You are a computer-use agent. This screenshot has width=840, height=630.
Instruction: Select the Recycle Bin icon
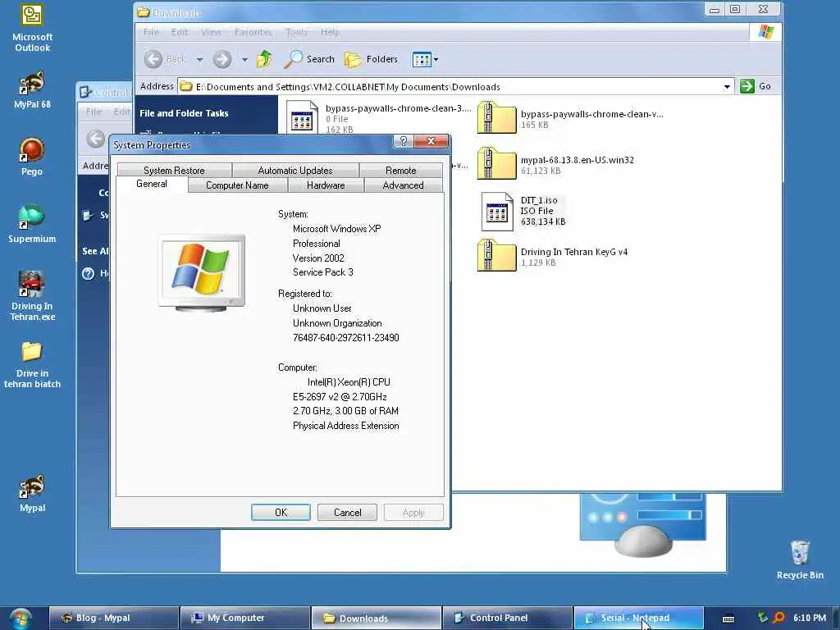tap(800, 559)
